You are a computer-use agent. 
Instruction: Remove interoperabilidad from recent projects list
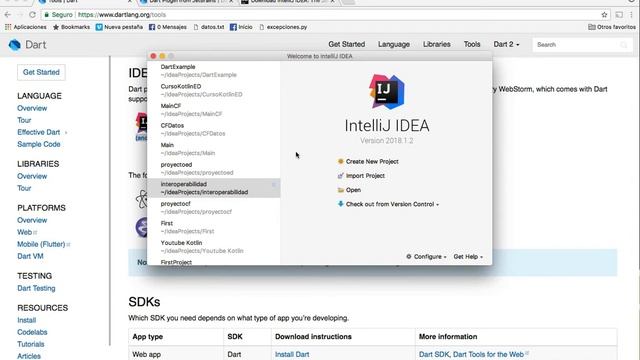[274, 185]
